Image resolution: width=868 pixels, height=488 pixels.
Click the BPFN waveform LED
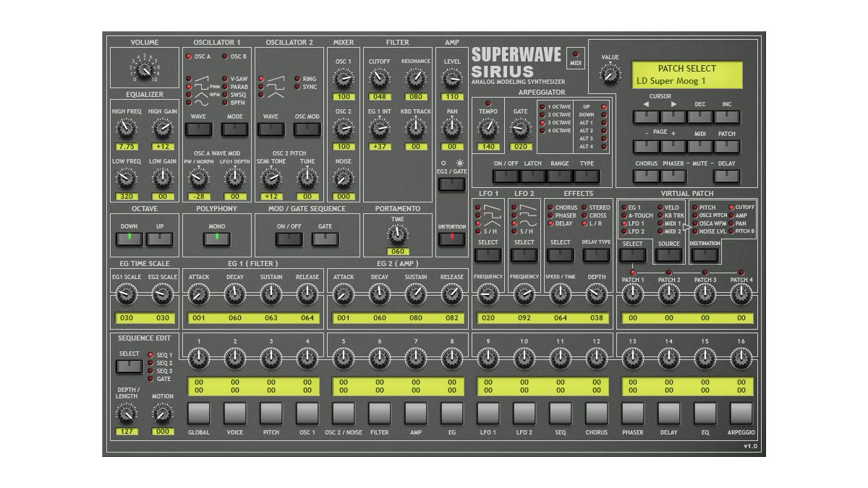225,103
